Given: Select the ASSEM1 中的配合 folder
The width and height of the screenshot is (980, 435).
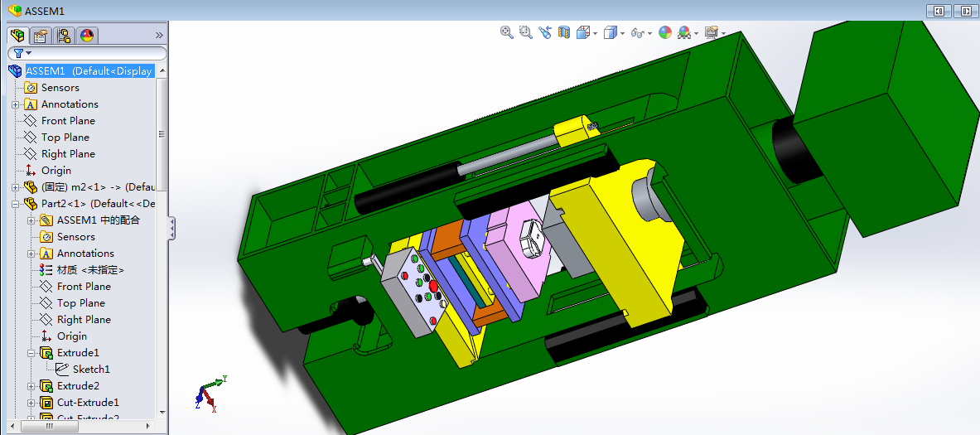Looking at the screenshot, I should click(x=98, y=220).
